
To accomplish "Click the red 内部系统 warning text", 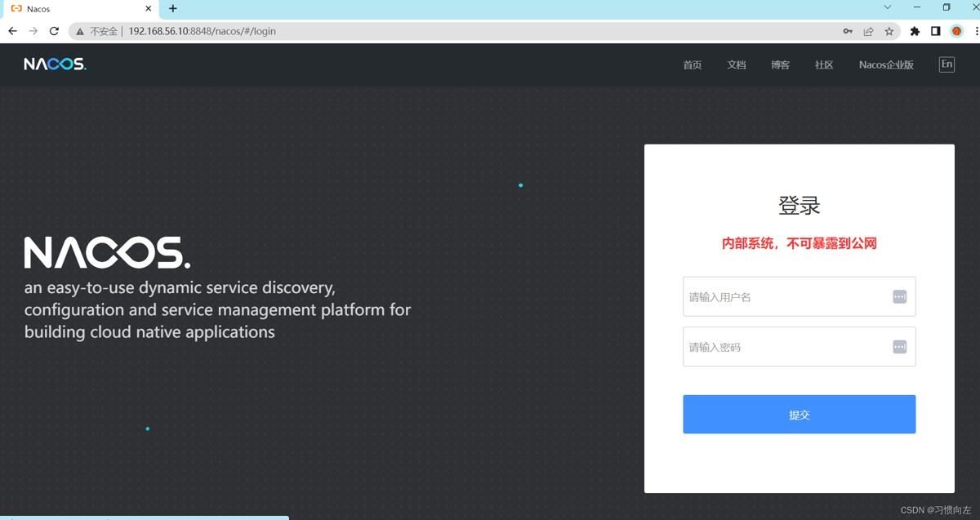I will tap(799, 243).
